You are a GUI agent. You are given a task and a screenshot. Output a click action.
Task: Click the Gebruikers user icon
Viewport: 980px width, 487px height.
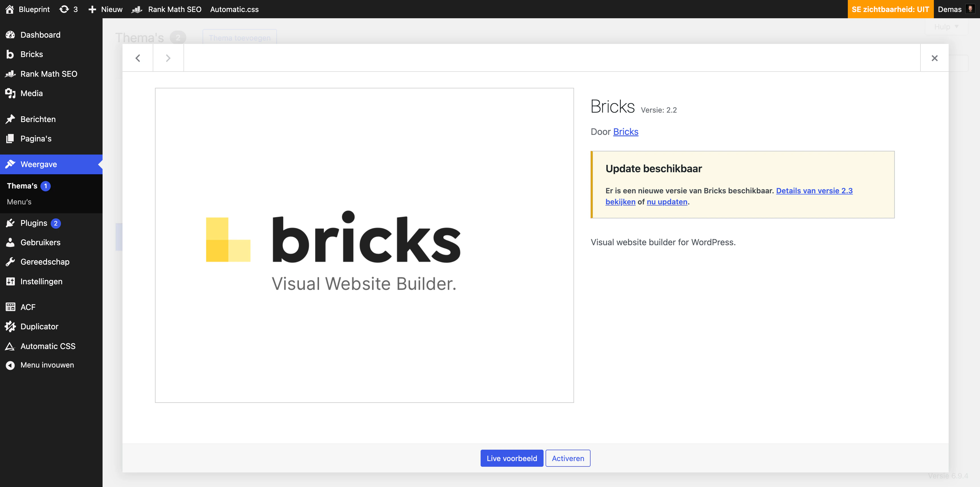(10, 243)
